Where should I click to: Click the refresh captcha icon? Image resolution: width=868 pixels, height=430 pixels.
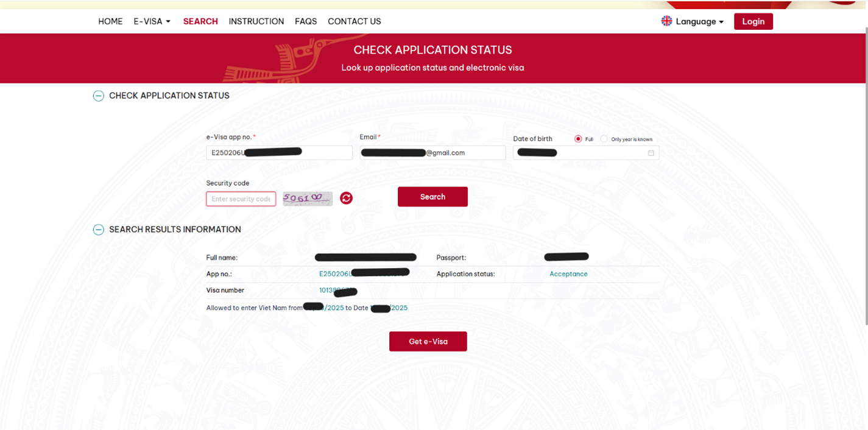346,198
